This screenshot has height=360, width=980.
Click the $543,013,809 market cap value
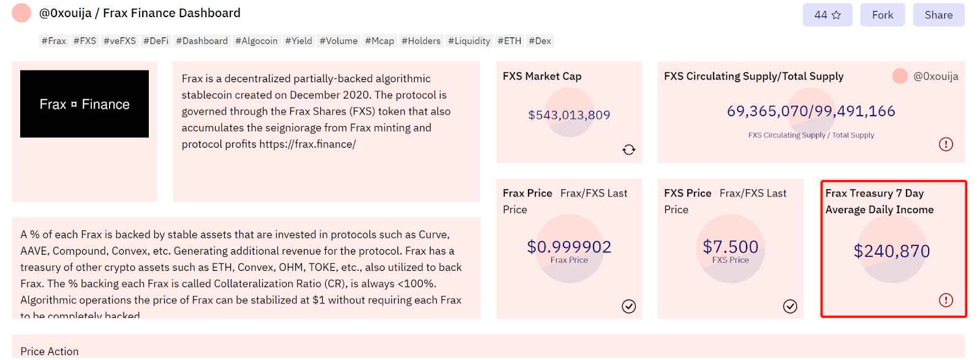point(569,115)
